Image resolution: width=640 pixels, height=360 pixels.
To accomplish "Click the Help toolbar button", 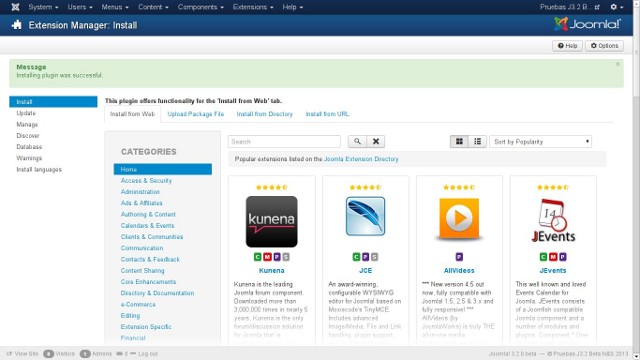I will (x=567, y=46).
